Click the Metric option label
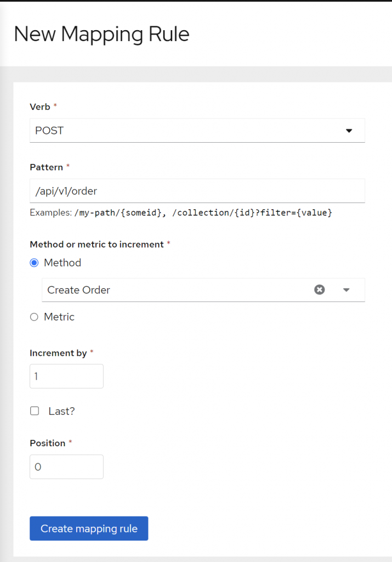The width and height of the screenshot is (392, 562). tap(59, 317)
